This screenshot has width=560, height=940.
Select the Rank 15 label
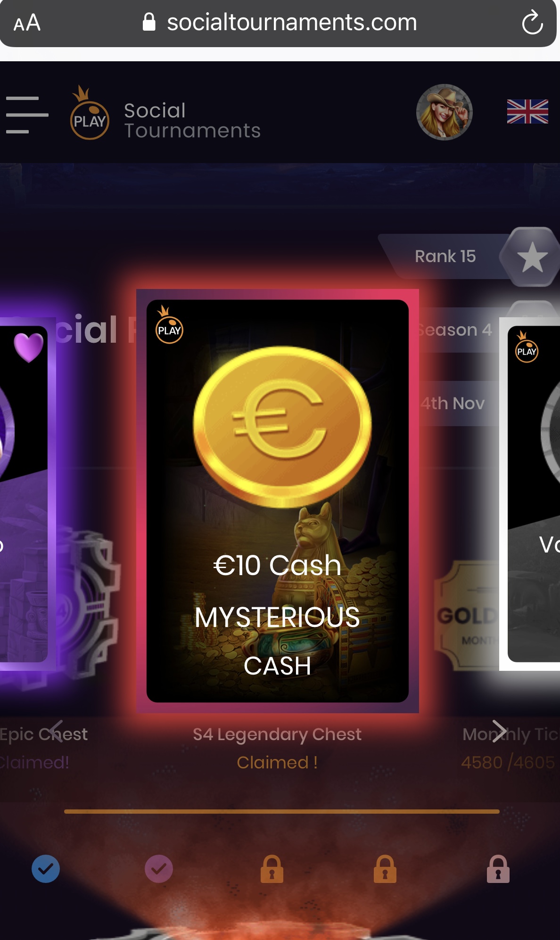pos(445,256)
